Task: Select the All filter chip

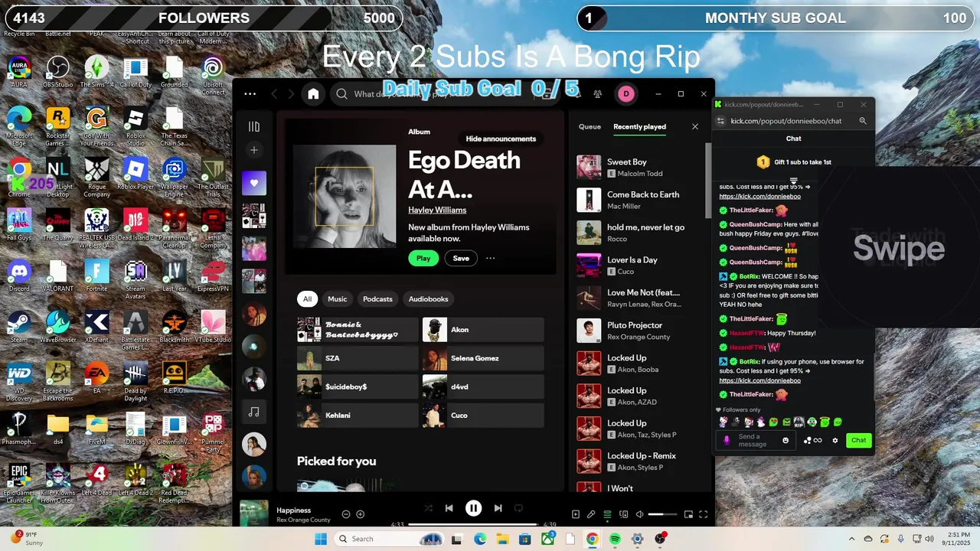Action: click(x=307, y=299)
